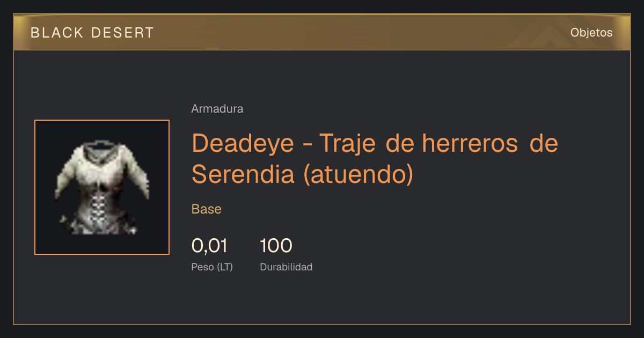Click the BLACK DESERT logo text

(92, 33)
